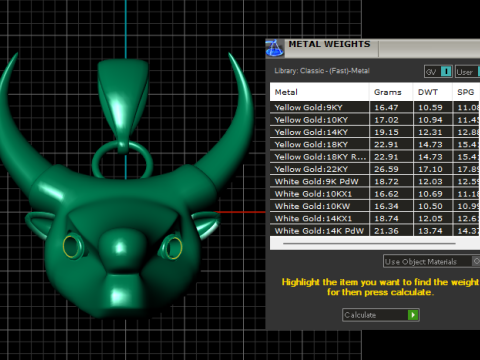Image resolution: width=480 pixels, height=360 pixels.
Task: Click the Metal column header
Action: [x=319, y=92]
